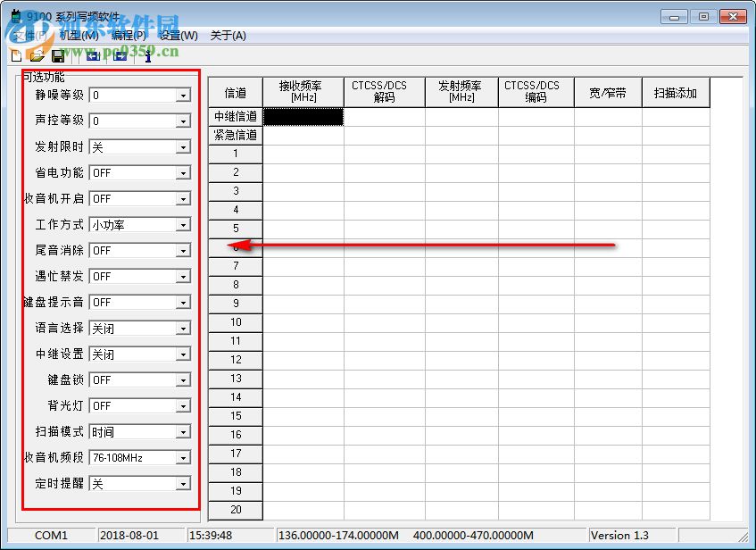This screenshot has width=756, height=550.
Task: Expand the 收音机开启 dropdown
Action: point(183,199)
